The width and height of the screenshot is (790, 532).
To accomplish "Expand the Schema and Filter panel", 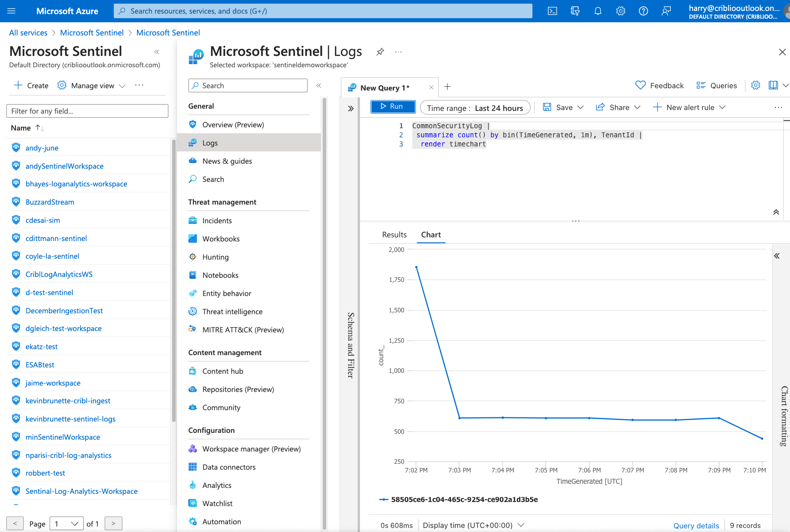I will pos(350,109).
